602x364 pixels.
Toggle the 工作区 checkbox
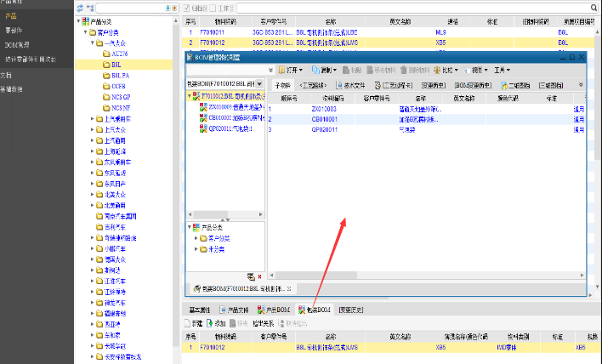tap(215, 8)
